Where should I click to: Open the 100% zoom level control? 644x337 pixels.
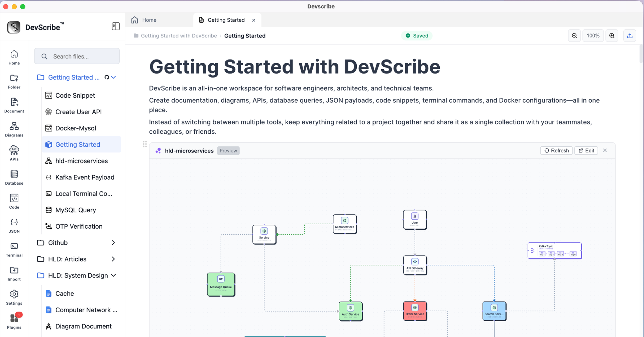pyautogui.click(x=593, y=36)
